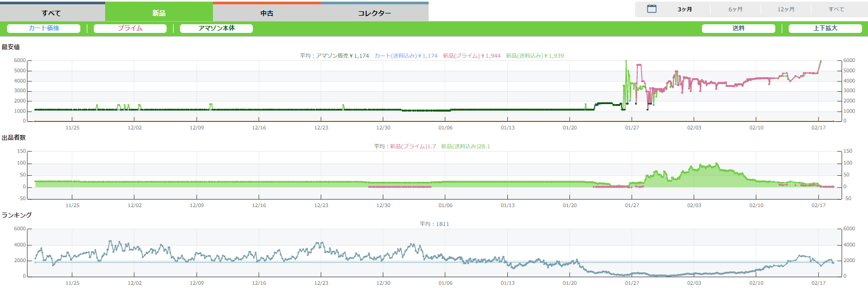Click the 新品(送料込み)28.1 seller count legend
The width and height of the screenshot is (868, 288).
[465, 147]
